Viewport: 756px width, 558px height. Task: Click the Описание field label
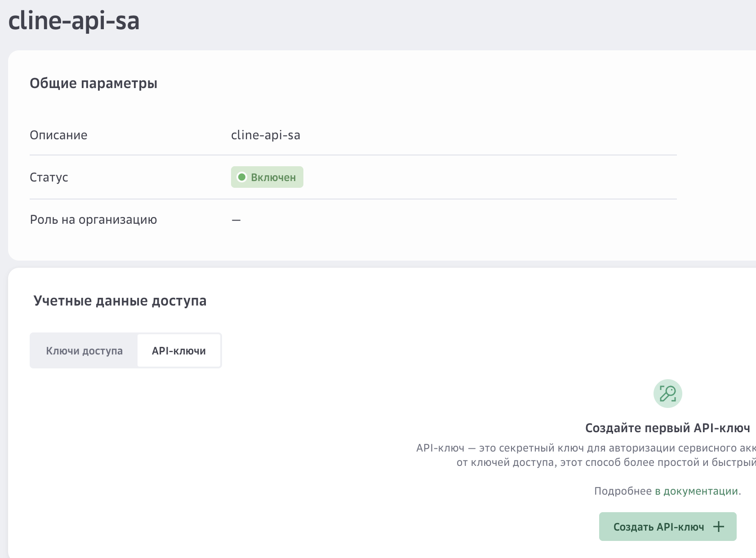[x=58, y=135]
